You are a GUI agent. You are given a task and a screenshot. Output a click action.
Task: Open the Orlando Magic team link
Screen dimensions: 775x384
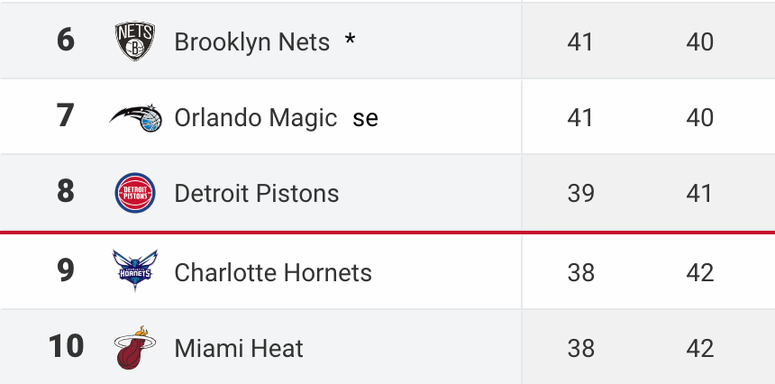[256, 118]
